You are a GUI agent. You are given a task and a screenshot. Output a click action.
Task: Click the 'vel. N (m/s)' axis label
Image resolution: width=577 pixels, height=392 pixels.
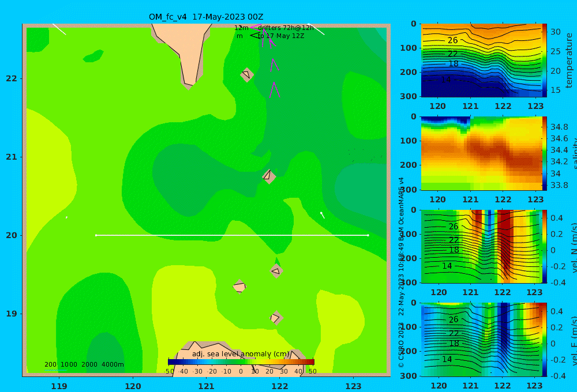click(x=574, y=247)
